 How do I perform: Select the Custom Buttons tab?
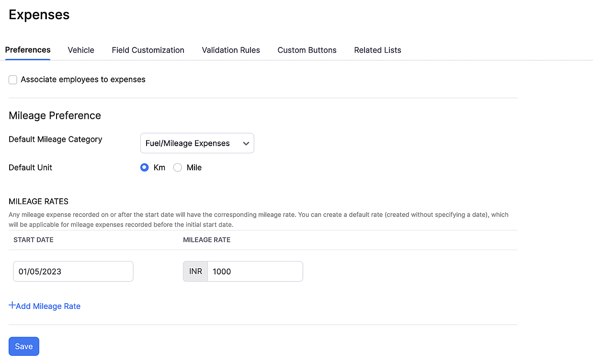(x=307, y=50)
